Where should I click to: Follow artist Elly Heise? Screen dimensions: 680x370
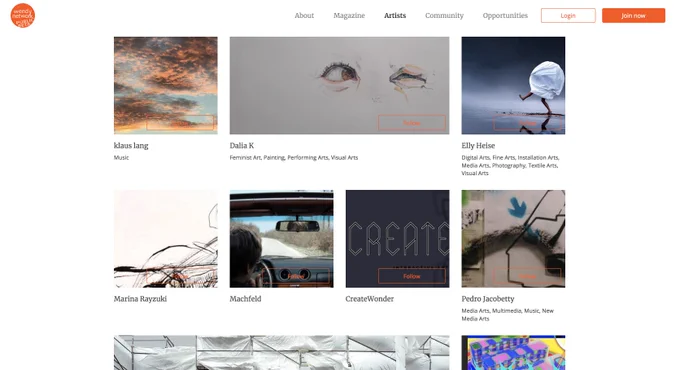(527, 123)
